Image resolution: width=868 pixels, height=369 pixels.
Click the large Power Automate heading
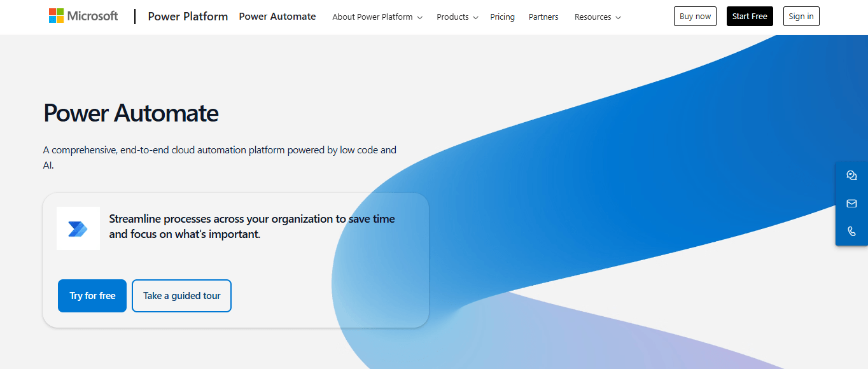[x=131, y=113]
